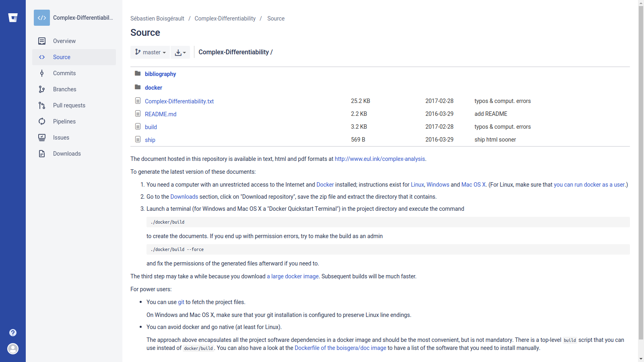The height and width of the screenshot is (362, 644).
Task: Select Source in the sidebar
Action: [74, 57]
